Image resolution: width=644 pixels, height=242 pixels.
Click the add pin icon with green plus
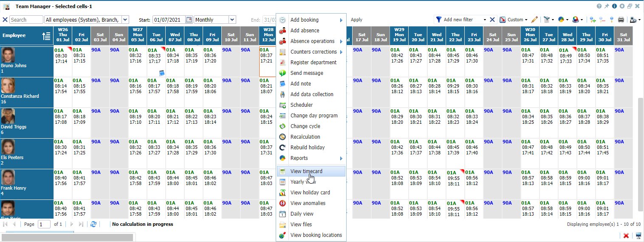[x=593, y=20]
